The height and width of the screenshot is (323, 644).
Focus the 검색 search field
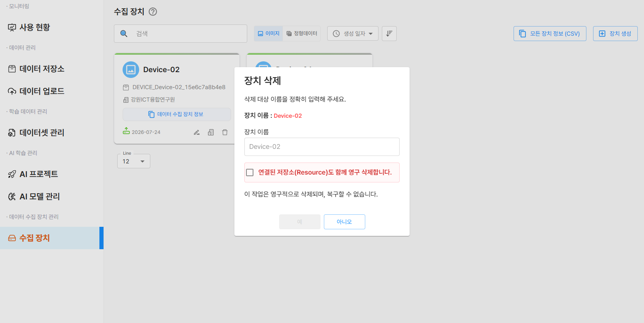pos(181,34)
